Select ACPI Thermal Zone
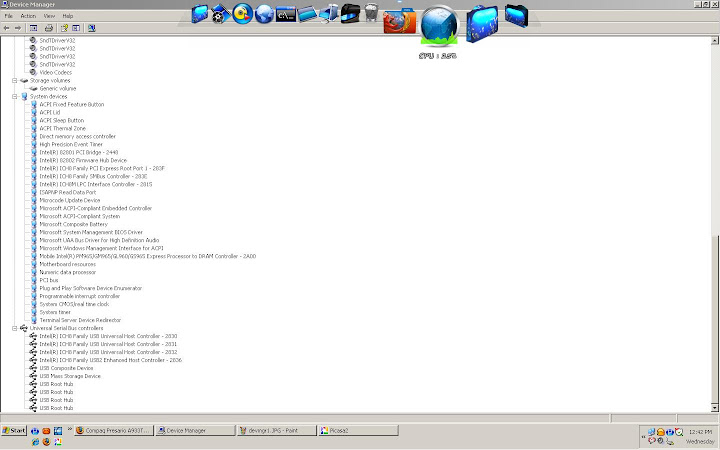 [x=62, y=129]
